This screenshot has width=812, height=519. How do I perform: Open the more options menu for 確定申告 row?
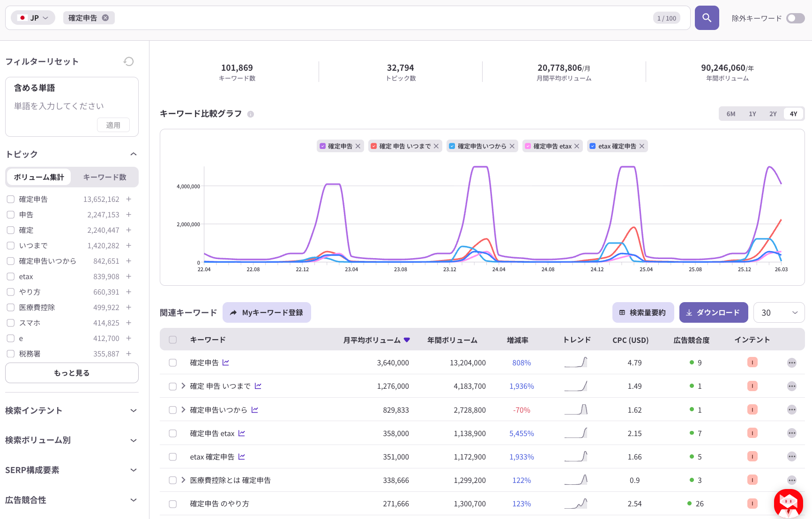pyautogui.click(x=791, y=363)
